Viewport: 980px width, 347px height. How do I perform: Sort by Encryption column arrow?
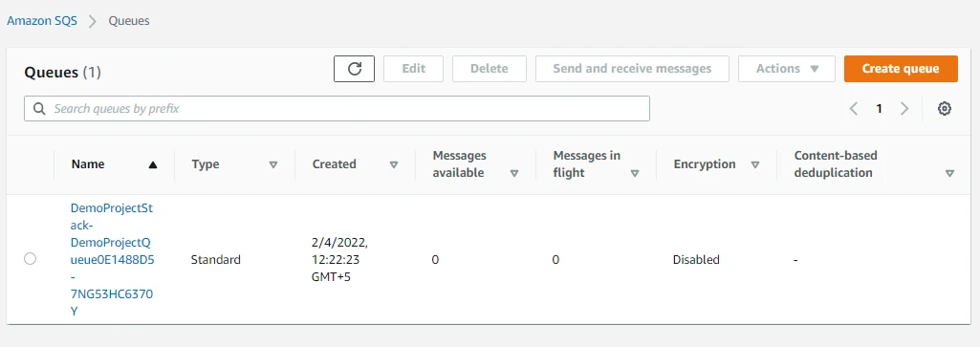[755, 165]
